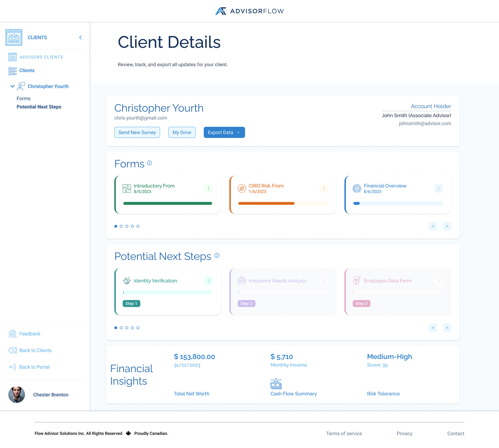Open the Introductory Form puzzle icon

pyautogui.click(x=126, y=188)
